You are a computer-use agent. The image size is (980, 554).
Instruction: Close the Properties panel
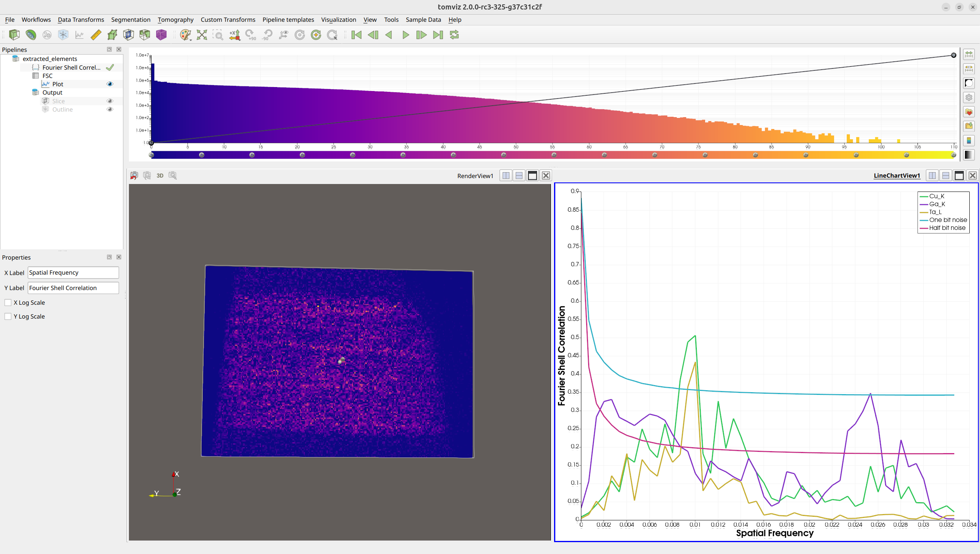[119, 257]
